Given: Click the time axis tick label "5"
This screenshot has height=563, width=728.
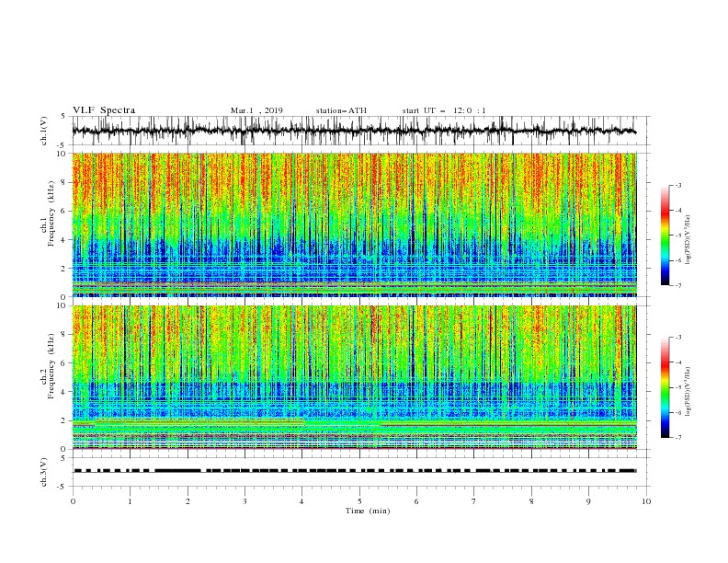Looking at the screenshot, I should 359,501.
